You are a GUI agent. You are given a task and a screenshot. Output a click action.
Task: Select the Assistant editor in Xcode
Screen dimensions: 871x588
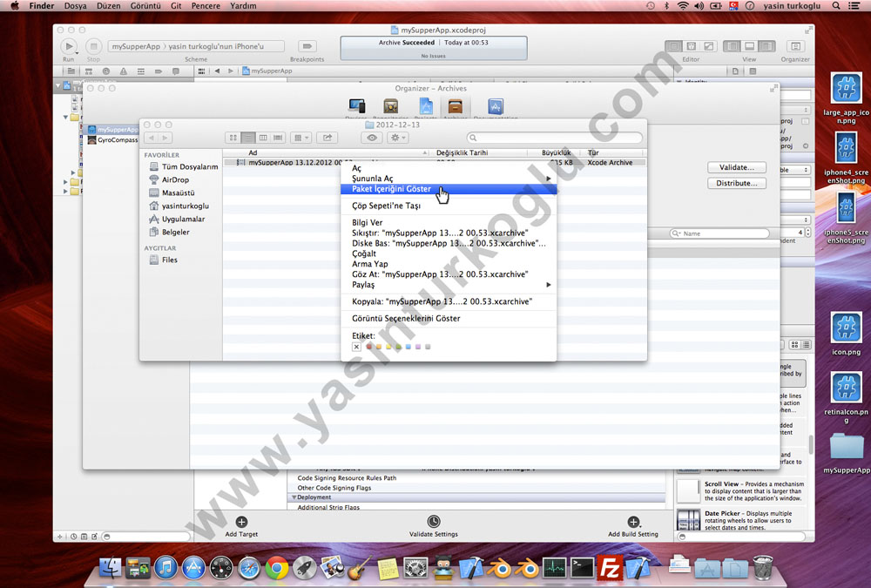(691, 46)
